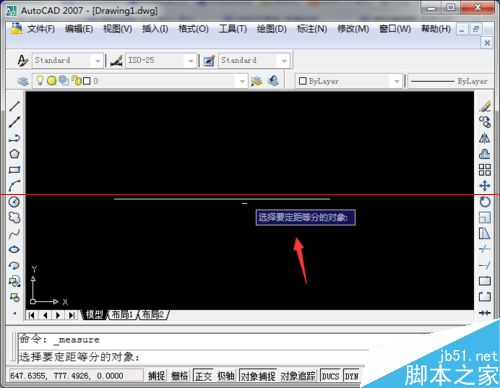Expand the layer 0 dropdown list
This screenshot has height=388, width=500.
tap(242, 81)
